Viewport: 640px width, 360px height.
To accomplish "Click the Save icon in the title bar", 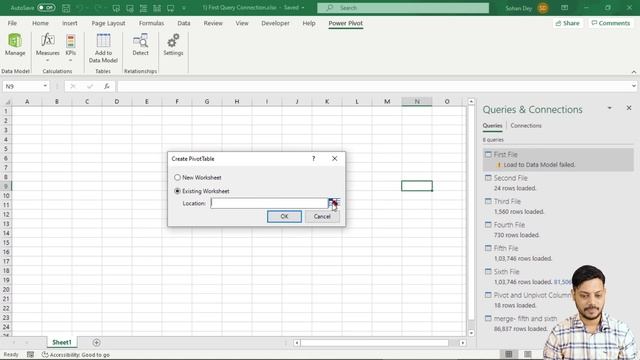I will [x=66, y=8].
